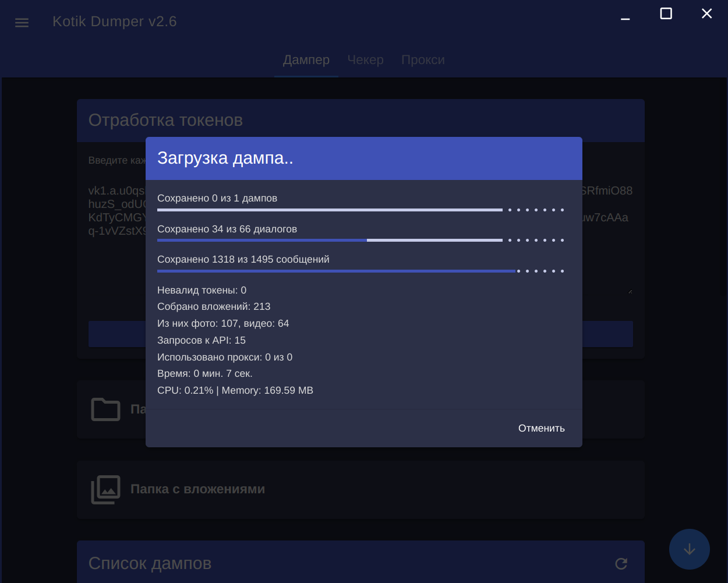The height and width of the screenshot is (583, 728).
Task: Click the image gallery icon beside Папка с вложениями
Action: coord(105,490)
